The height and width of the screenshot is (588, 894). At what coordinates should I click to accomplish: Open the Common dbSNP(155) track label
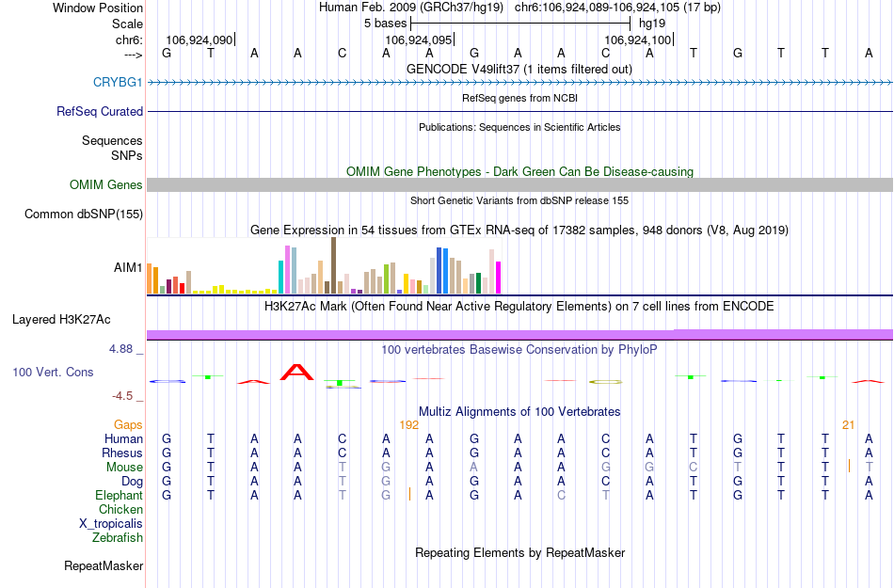(x=83, y=214)
